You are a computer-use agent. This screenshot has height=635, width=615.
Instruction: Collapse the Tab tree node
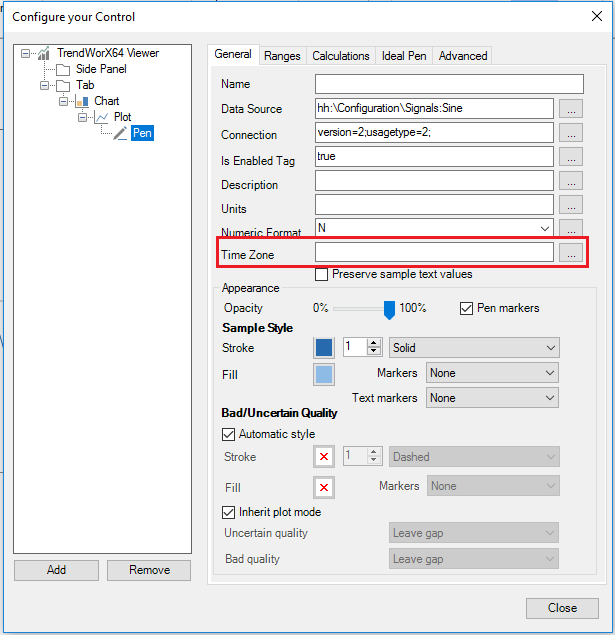coord(45,85)
